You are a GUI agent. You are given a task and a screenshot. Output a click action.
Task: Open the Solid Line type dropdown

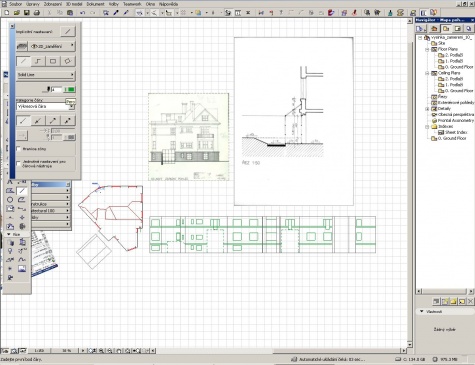pyautogui.click(x=46, y=75)
